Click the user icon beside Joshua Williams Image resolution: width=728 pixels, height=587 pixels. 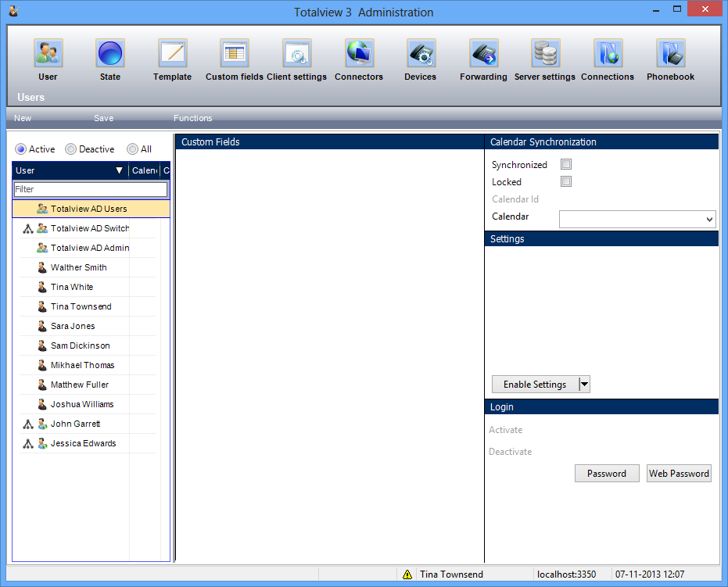(x=42, y=404)
